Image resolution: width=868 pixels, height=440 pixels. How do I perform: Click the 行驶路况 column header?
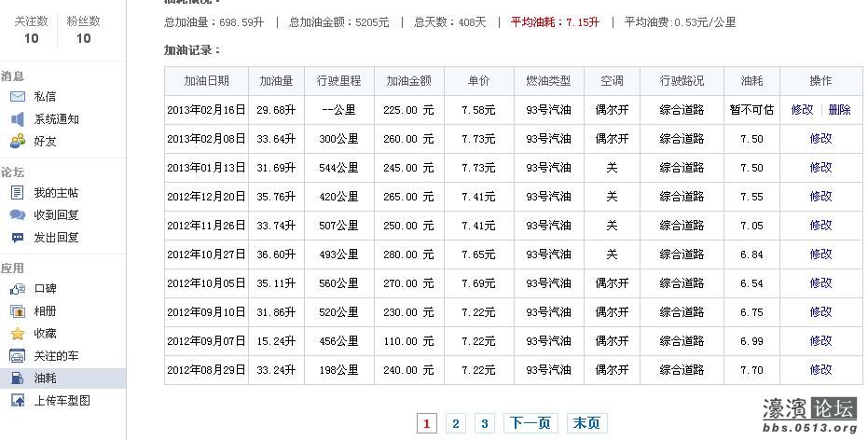tap(682, 81)
